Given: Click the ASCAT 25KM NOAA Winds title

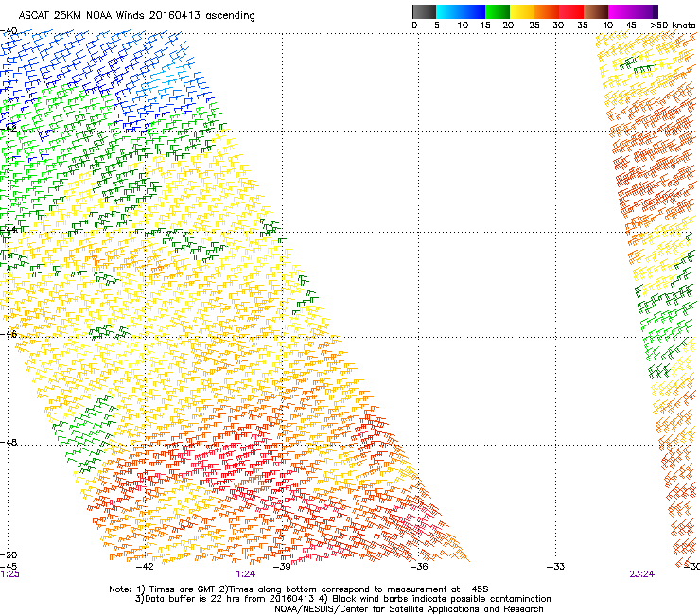Looking at the screenshot, I should (136, 15).
